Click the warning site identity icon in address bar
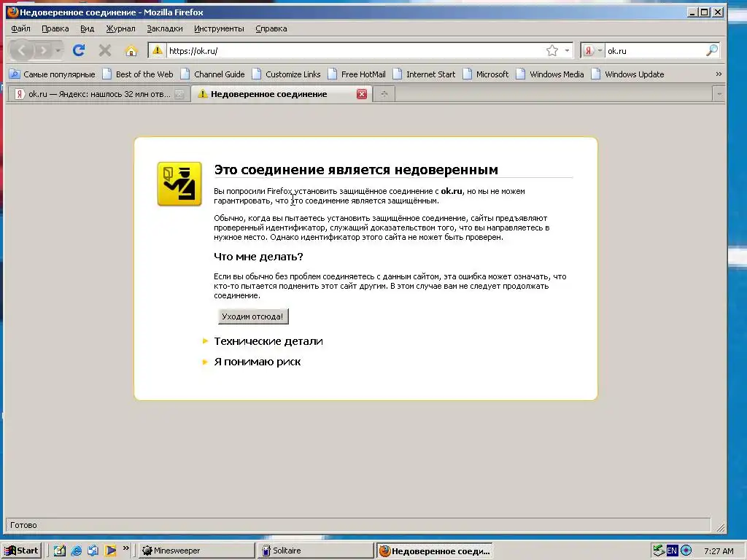This screenshot has height=560, width=747. click(x=158, y=50)
